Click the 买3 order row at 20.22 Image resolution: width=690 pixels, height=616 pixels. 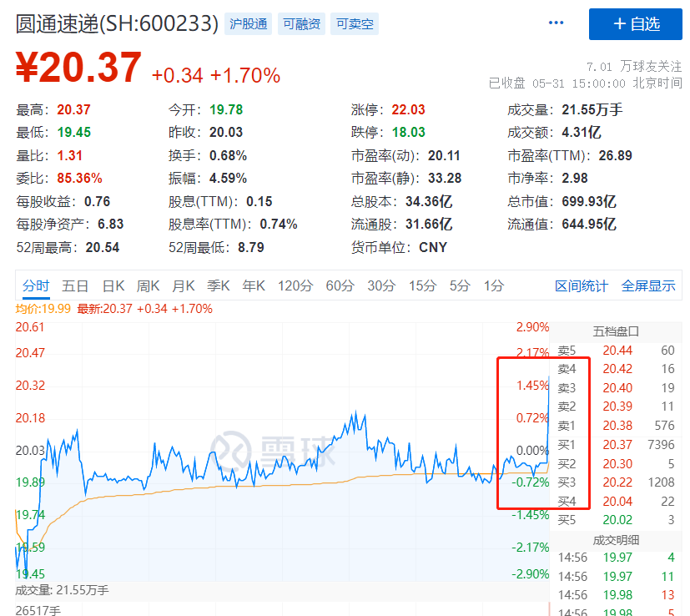[616, 482]
